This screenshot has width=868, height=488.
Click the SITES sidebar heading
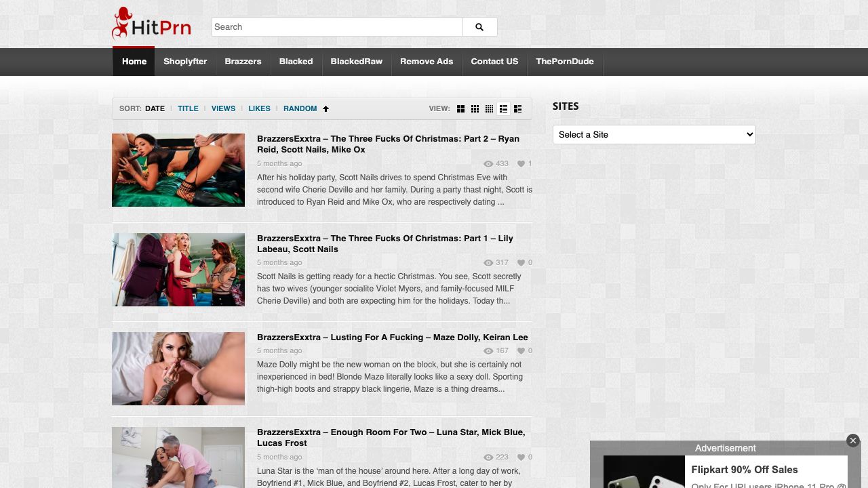tap(566, 106)
